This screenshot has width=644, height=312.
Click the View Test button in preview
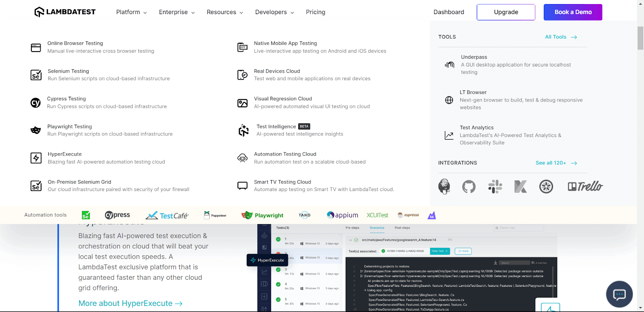click(x=439, y=251)
